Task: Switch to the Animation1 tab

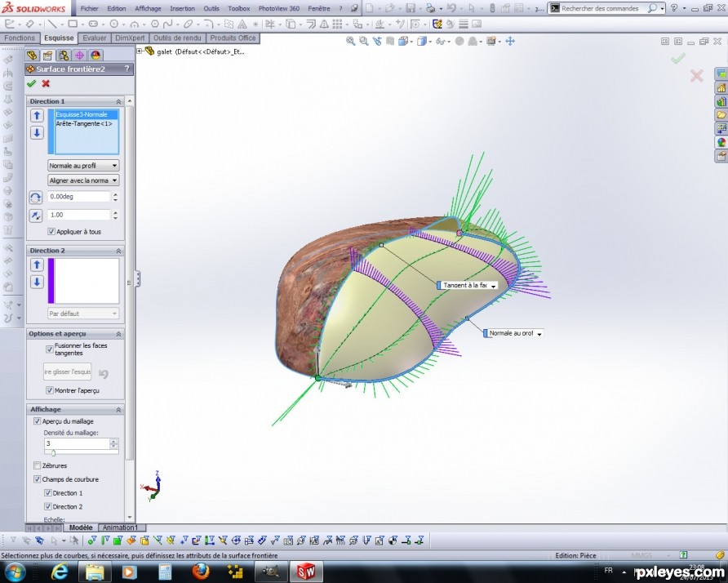Action: 120,527
